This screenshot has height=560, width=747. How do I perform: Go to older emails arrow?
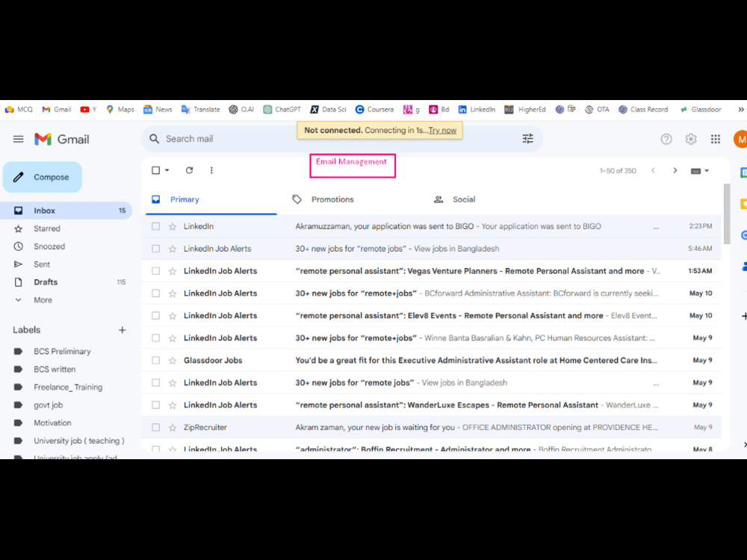(675, 170)
